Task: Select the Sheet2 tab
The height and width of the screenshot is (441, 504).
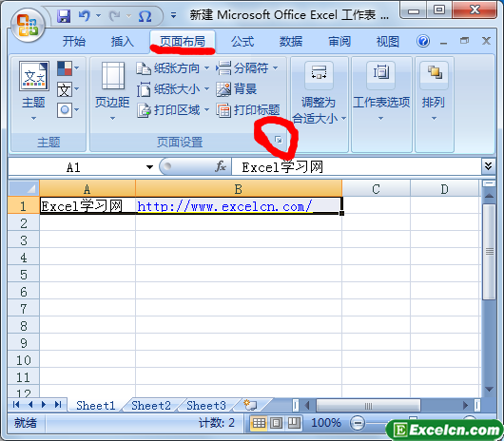Action: click(151, 405)
